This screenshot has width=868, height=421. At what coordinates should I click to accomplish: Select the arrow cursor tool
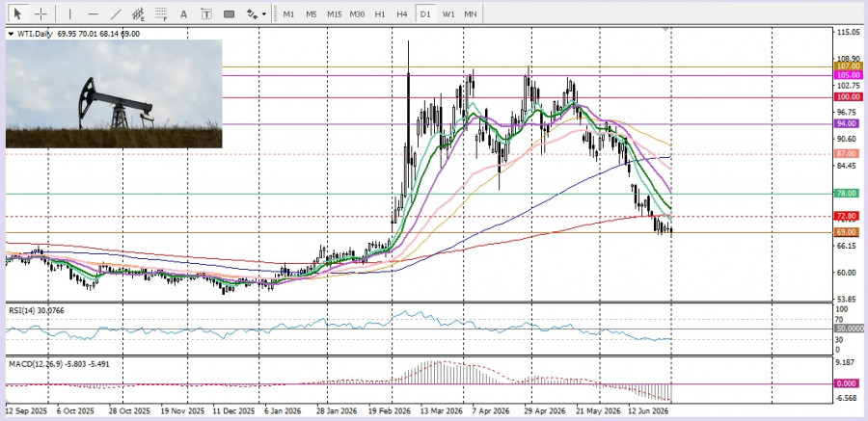(x=17, y=13)
